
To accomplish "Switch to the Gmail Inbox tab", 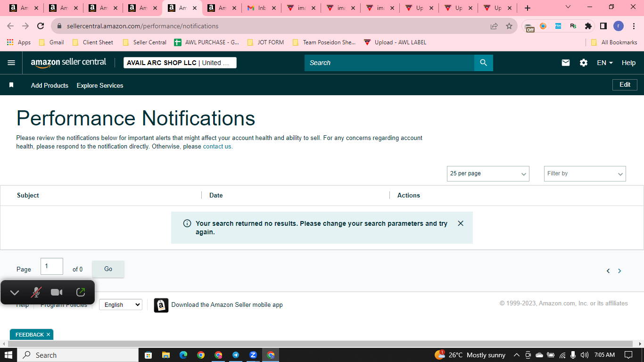I will point(261,8).
